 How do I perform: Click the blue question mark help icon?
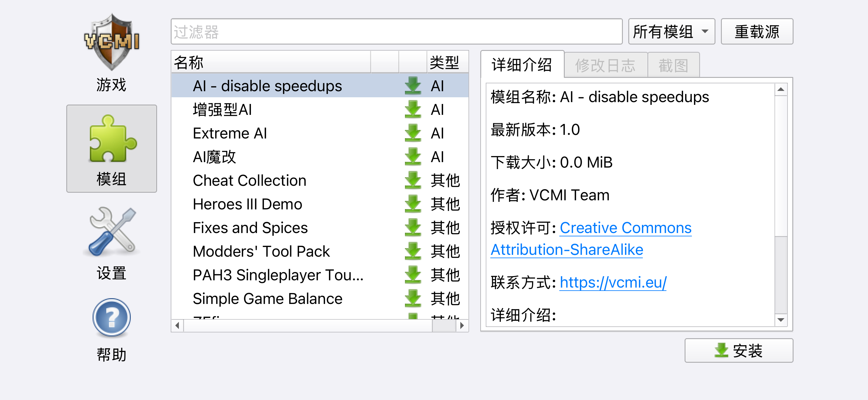112,318
